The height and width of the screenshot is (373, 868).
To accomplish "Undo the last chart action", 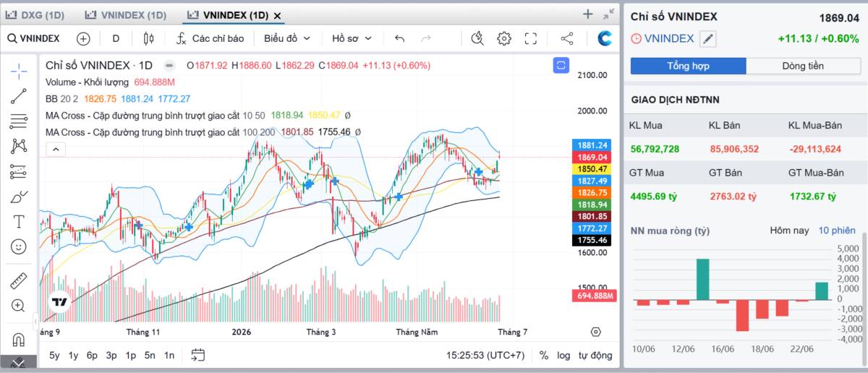I will (x=400, y=38).
